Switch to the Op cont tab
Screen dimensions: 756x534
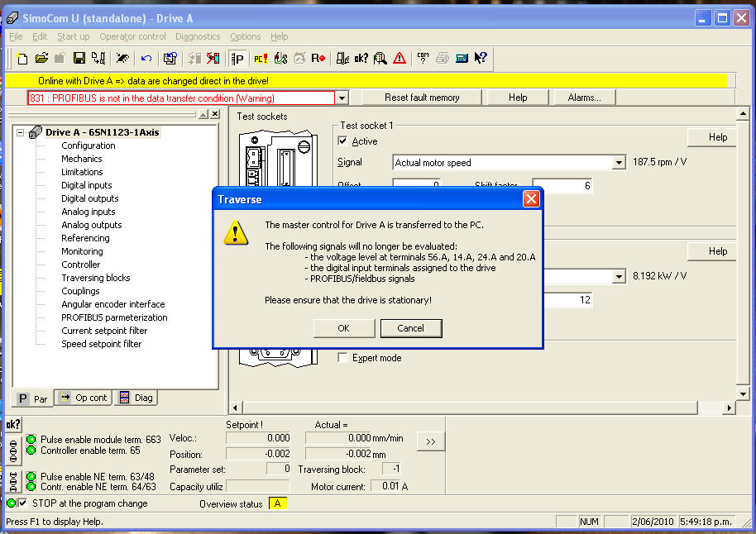(84, 398)
